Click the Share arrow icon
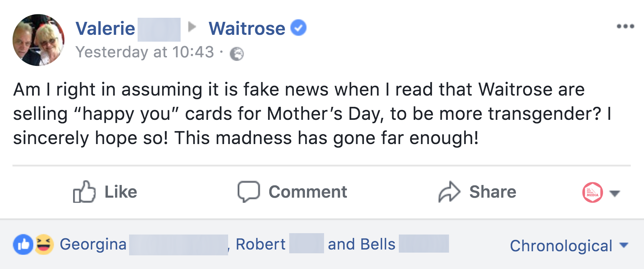 449,192
